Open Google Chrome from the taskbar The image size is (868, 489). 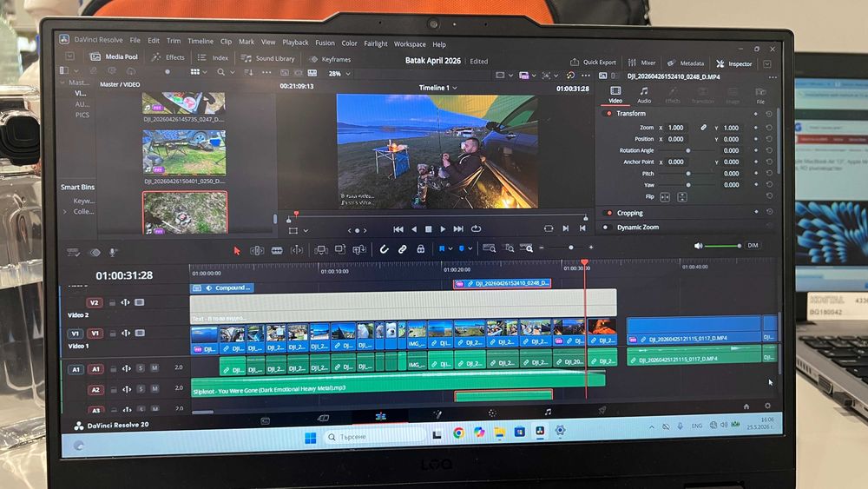point(458,433)
